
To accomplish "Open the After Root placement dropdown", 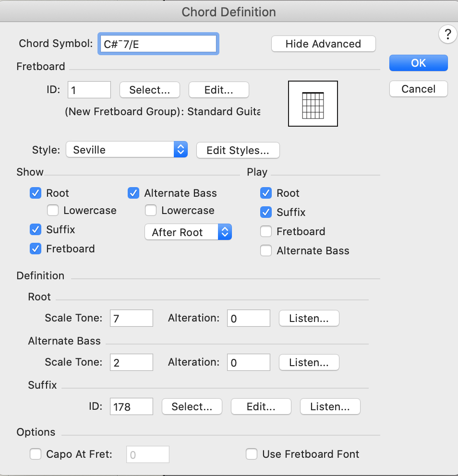I will pos(188,232).
